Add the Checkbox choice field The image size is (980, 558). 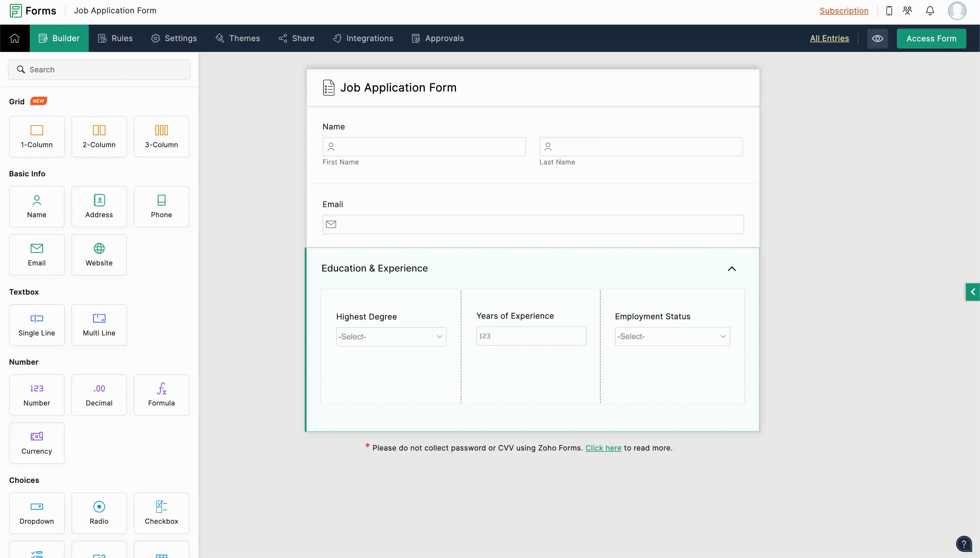coord(161,513)
